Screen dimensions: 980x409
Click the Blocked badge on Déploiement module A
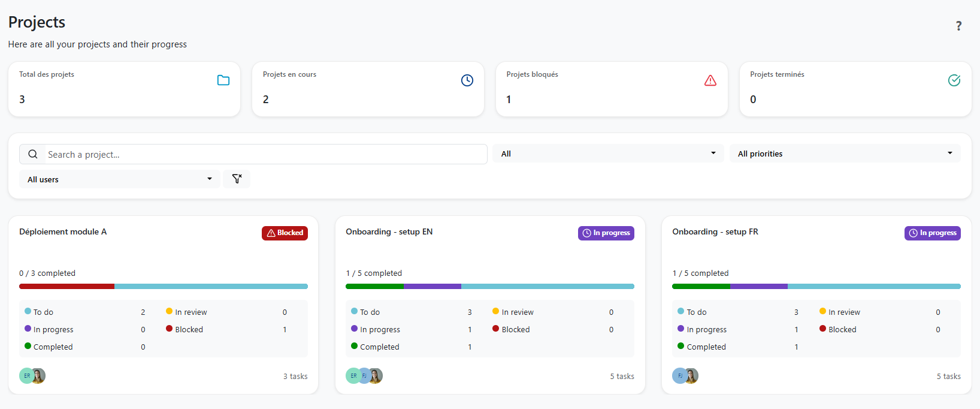pyautogui.click(x=285, y=233)
